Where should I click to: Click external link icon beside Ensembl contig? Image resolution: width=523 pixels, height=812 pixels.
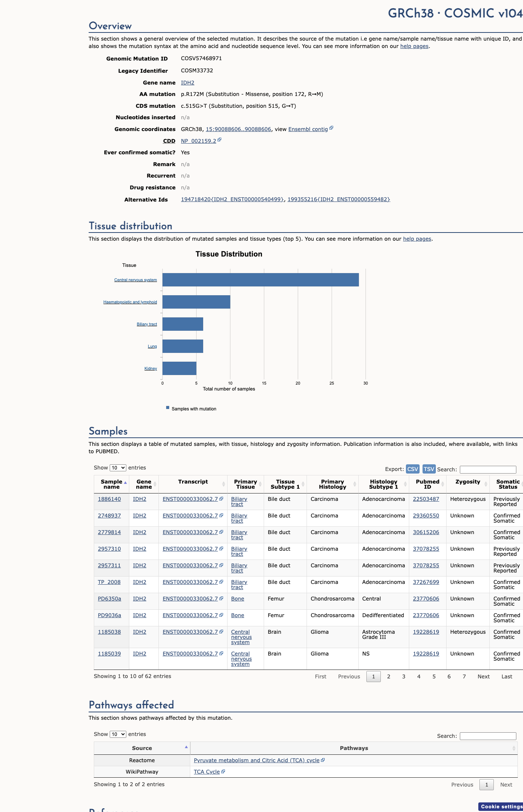331,128
